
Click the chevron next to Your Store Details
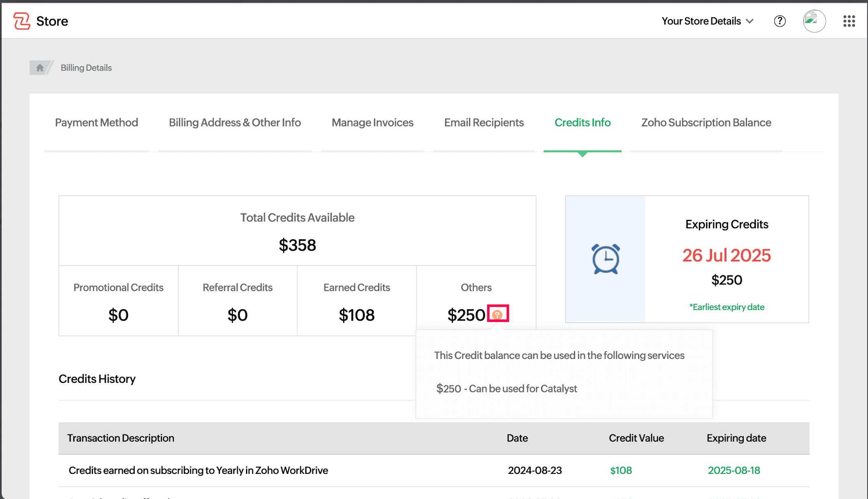pos(750,21)
